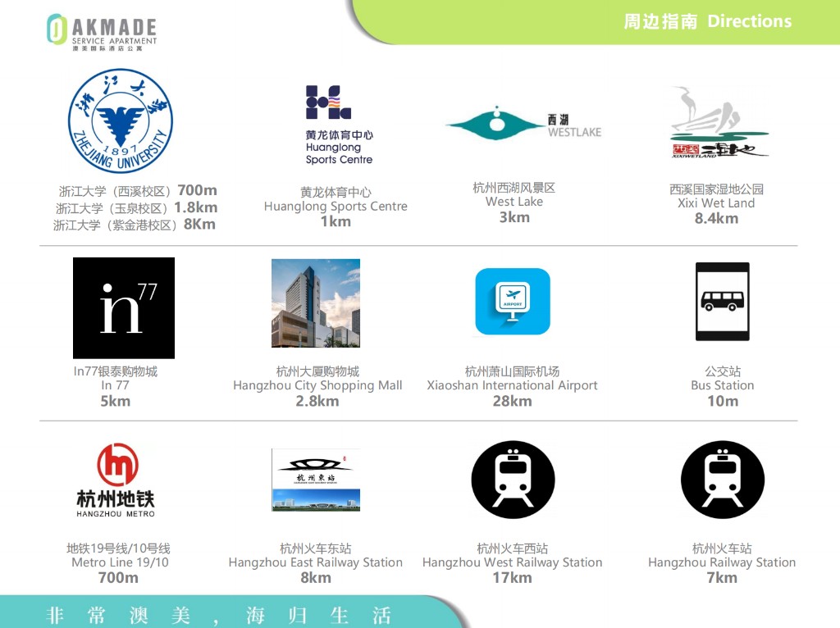Click text '浙江大学（西溪校区）700m'
Screen dimensions: 840x628
138,190
